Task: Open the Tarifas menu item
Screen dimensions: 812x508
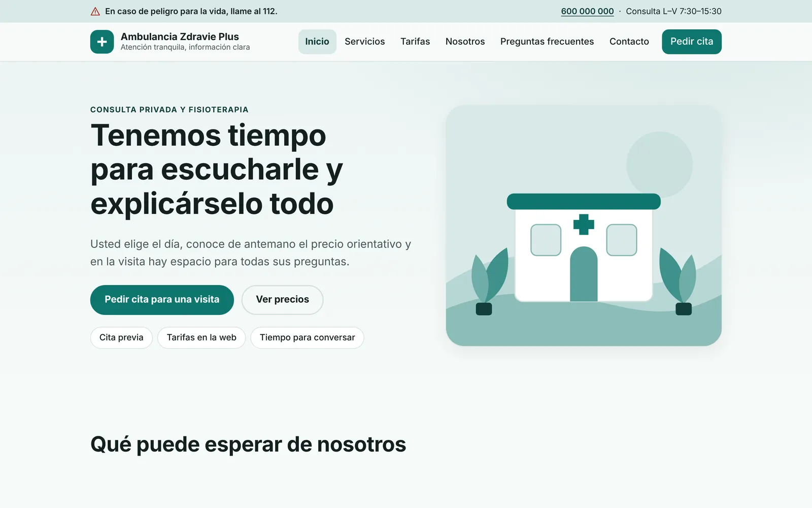Action: point(415,42)
